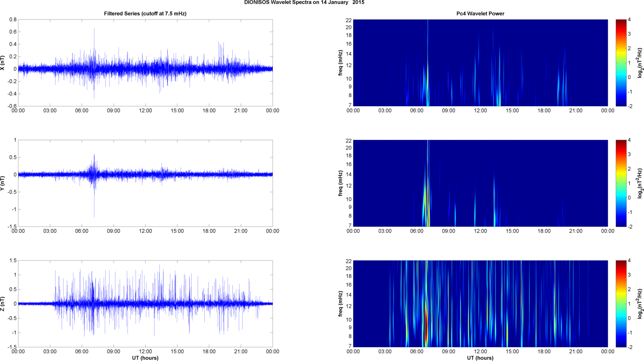Click 'freq (mHz)' label of middle spectrogram

click(x=340, y=183)
